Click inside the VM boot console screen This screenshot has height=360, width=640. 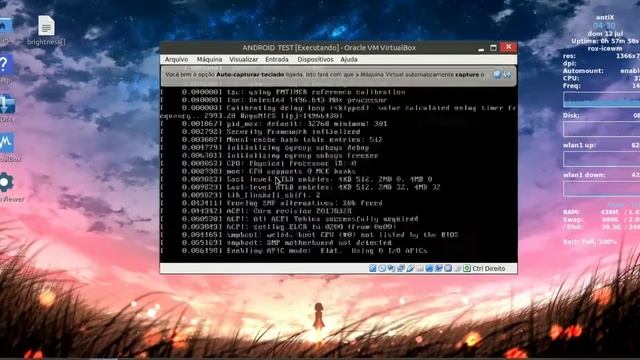pyautogui.click(x=339, y=175)
